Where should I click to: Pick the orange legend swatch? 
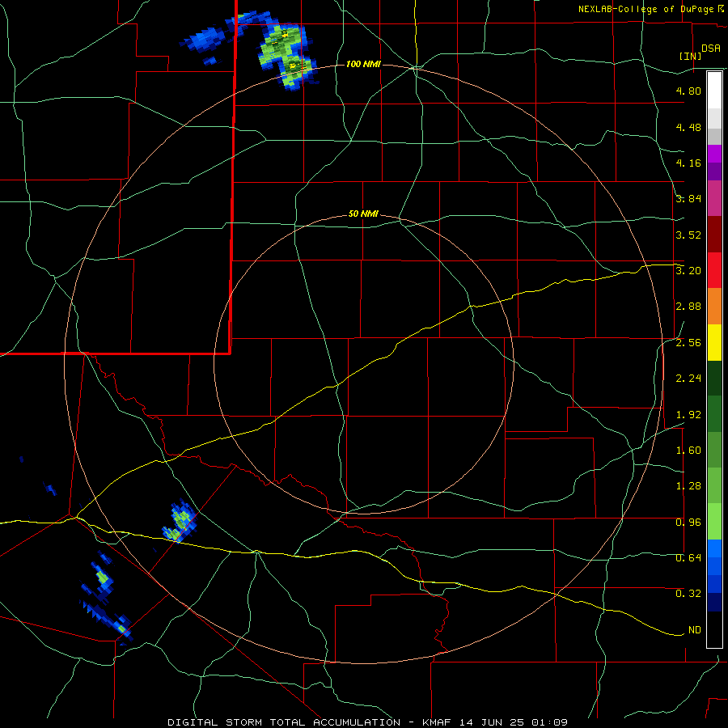tap(714, 306)
